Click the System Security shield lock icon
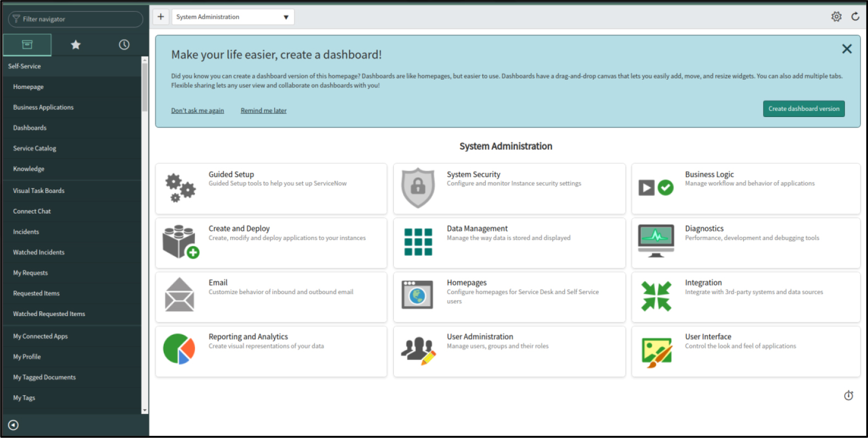Viewport: 868px width, 438px height. click(x=418, y=188)
